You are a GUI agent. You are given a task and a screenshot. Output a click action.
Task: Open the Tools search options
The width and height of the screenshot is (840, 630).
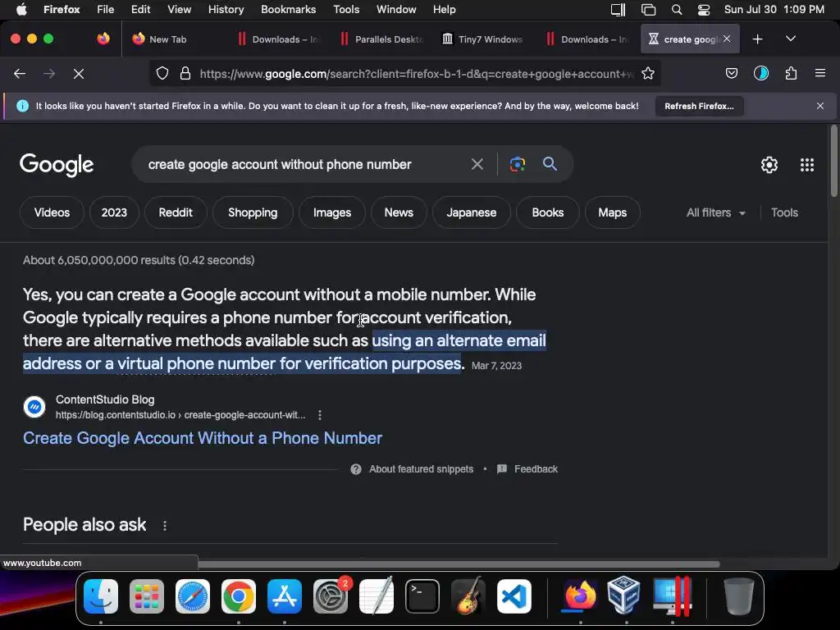(x=784, y=212)
